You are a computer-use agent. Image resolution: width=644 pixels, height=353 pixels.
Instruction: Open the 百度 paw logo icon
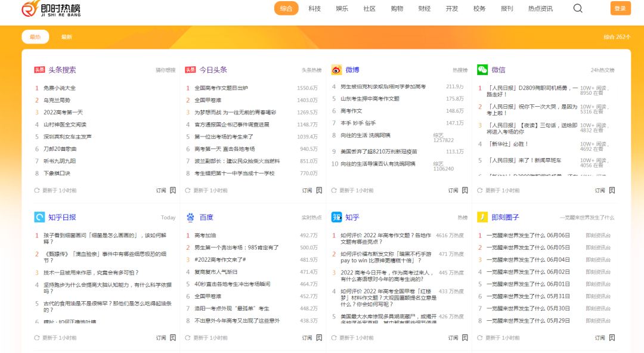(190, 217)
